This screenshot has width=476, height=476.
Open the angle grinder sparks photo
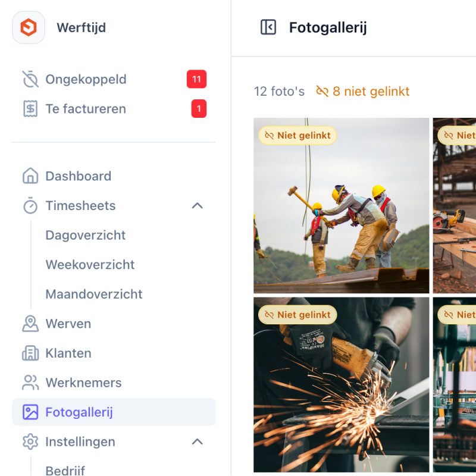(x=341, y=384)
